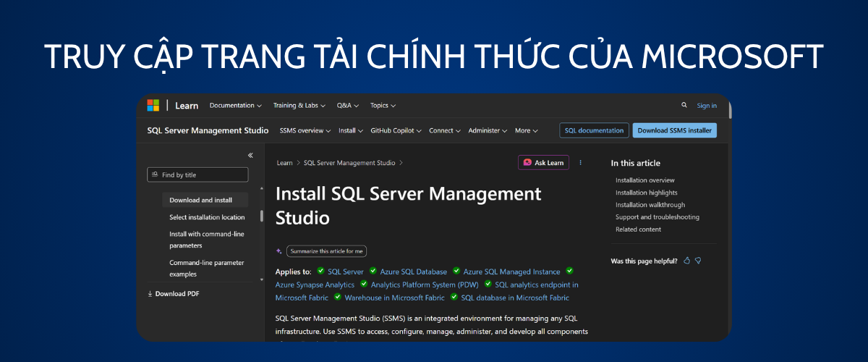Click the Learn breadcrumb link
Image resolution: width=868 pixels, height=362 pixels.
(x=284, y=163)
